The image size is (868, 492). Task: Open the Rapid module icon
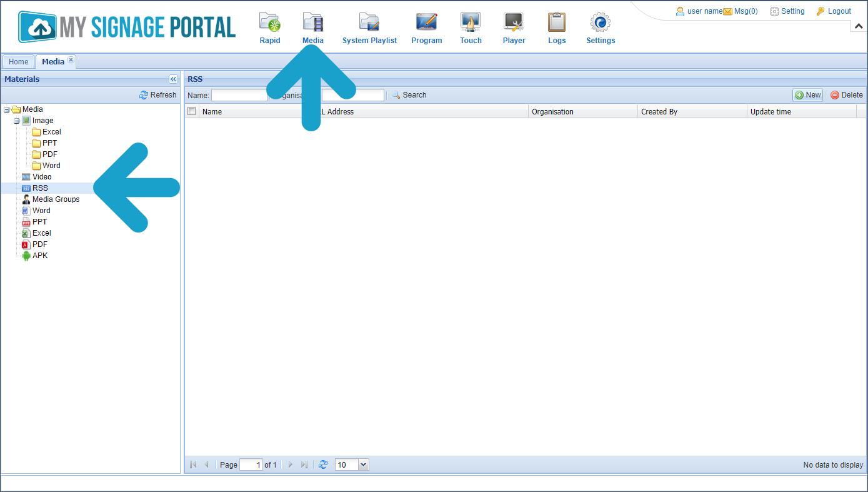(270, 23)
